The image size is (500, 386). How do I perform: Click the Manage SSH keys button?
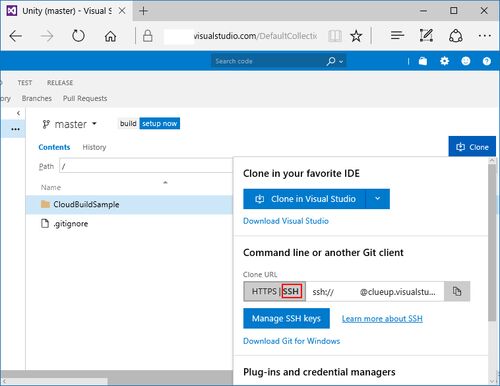point(286,318)
